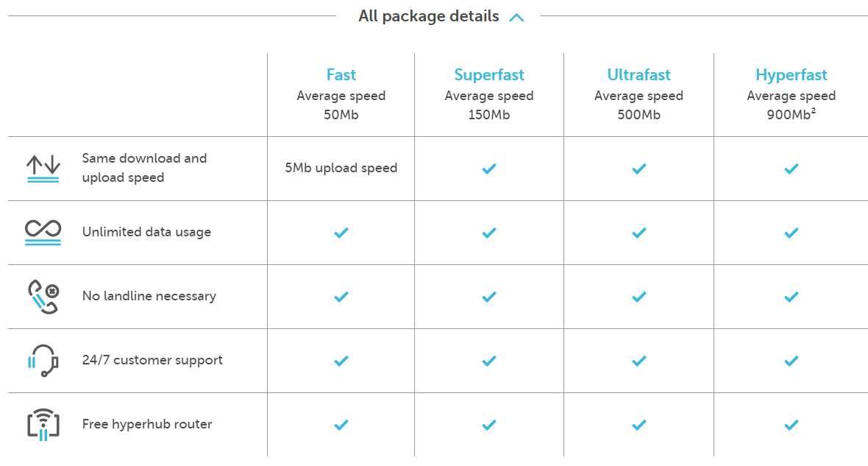Image resolution: width=868 pixels, height=466 pixels.
Task: Click Ultrafast no landline checkmark
Action: (x=638, y=297)
